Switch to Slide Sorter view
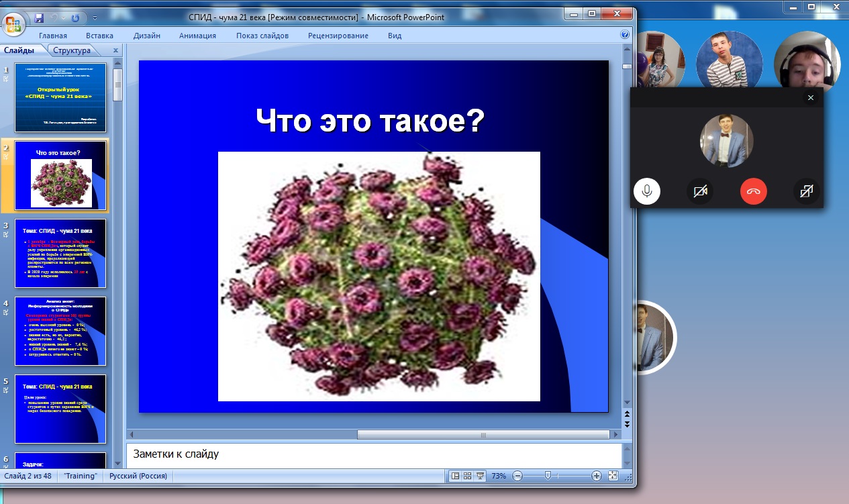 [x=468, y=476]
